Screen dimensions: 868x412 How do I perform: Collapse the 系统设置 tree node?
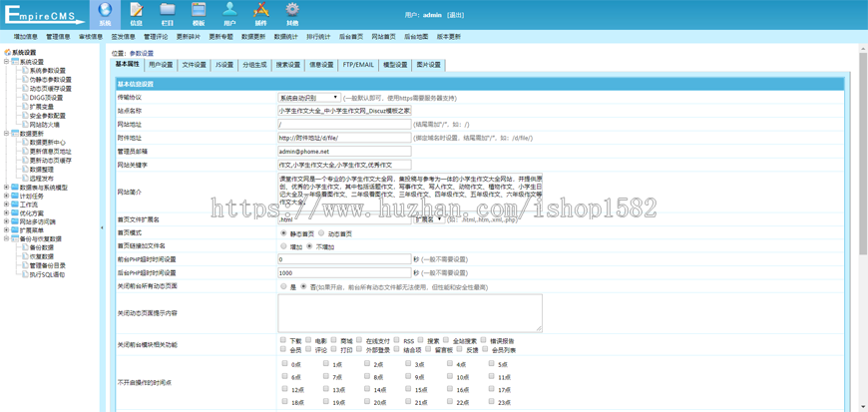(x=6, y=62)
